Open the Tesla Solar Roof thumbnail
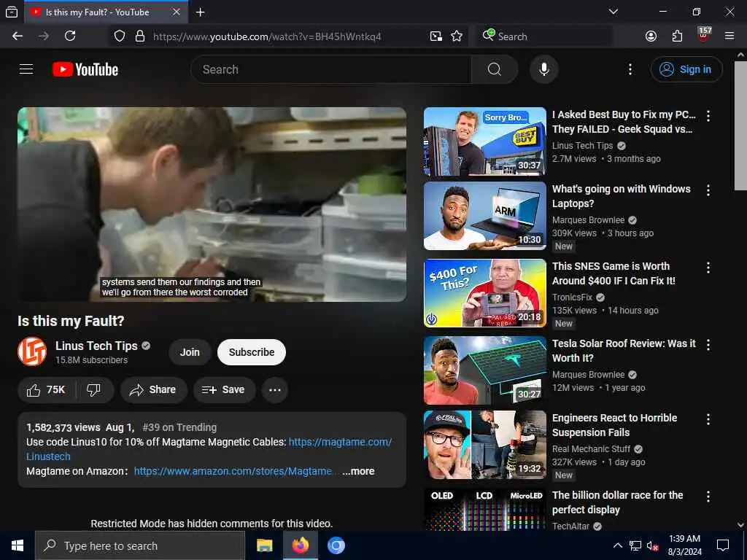The height and width of the screenshot is (560, 747). coord(485,370)
